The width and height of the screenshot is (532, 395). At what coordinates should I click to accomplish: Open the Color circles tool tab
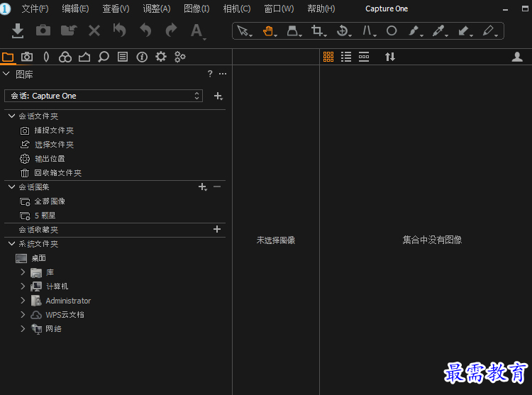point(65,57)
